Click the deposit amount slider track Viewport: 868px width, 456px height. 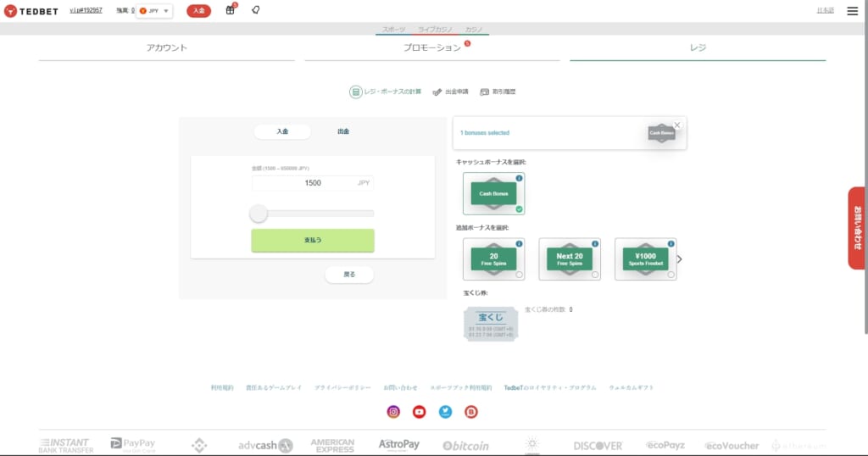pos(313,214)
